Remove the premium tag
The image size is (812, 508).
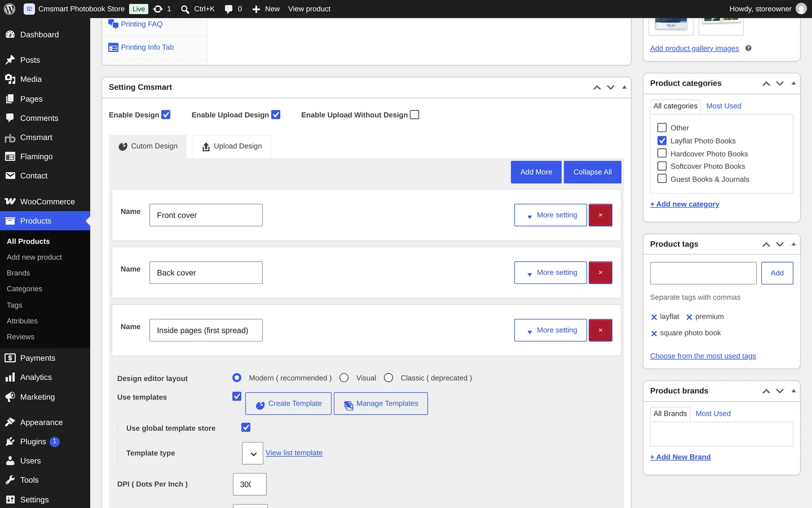pyautogui.click(x=689, y=317)
